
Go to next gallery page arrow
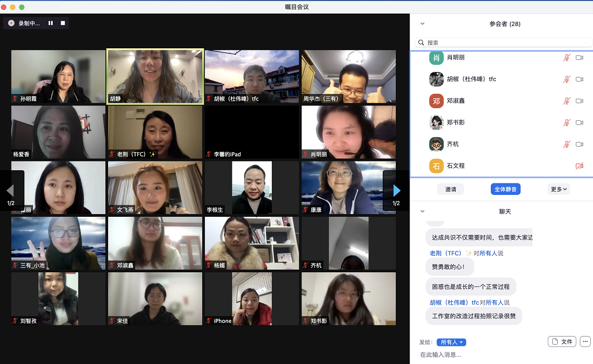(396, 191)
